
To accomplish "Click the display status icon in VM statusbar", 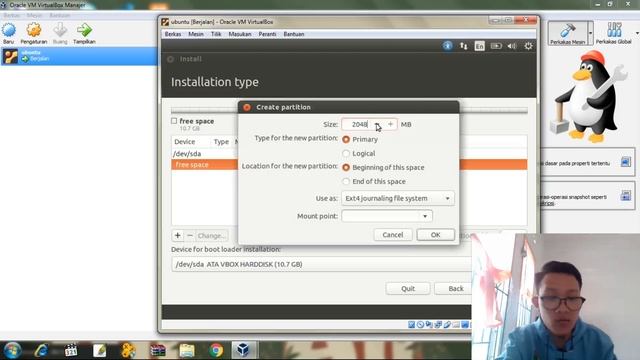I will (465, 325).
